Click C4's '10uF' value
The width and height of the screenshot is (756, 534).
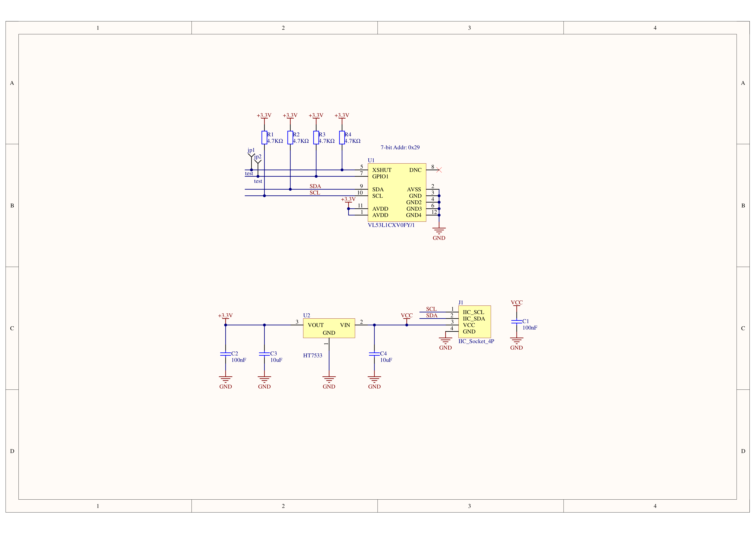click(386, 360)
